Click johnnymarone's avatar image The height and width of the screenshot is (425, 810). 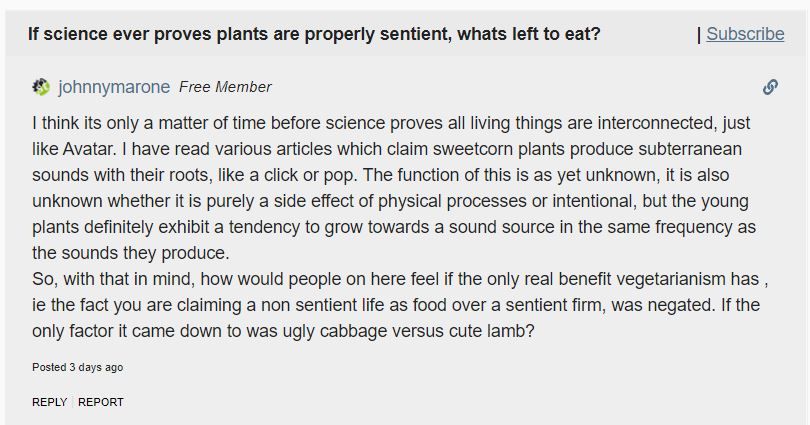pos(41,87)
